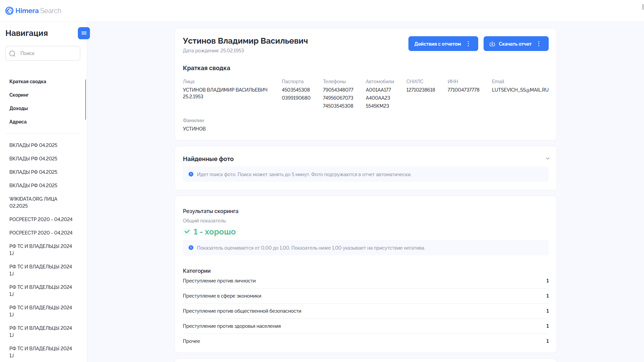Go to Адреса in navigation
644x362 pixels.
18,122
